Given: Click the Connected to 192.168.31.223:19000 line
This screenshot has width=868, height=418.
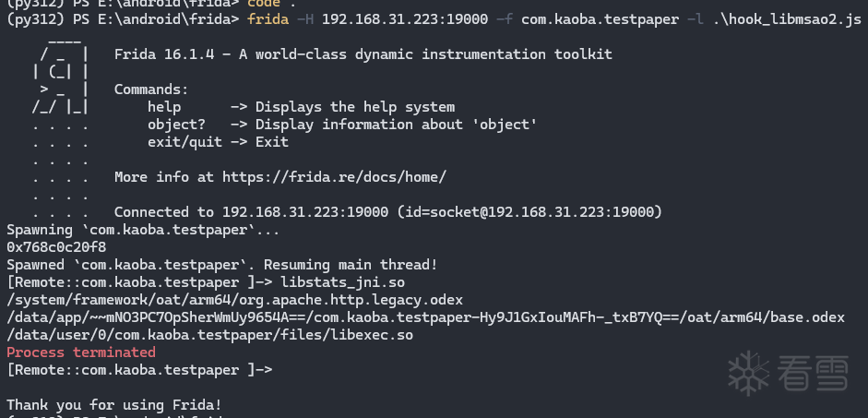Looking at the screenshot, I should click(x=387, y=212).
